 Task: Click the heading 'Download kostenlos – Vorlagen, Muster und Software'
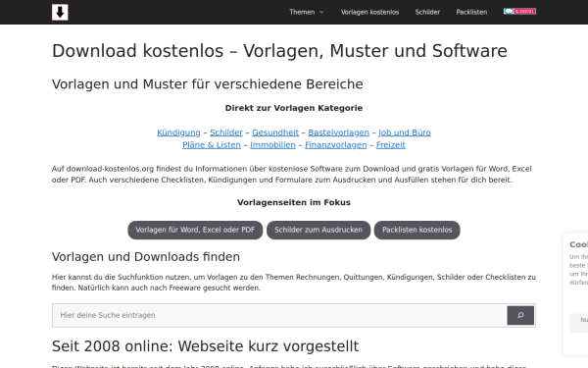tap(279, 51)
